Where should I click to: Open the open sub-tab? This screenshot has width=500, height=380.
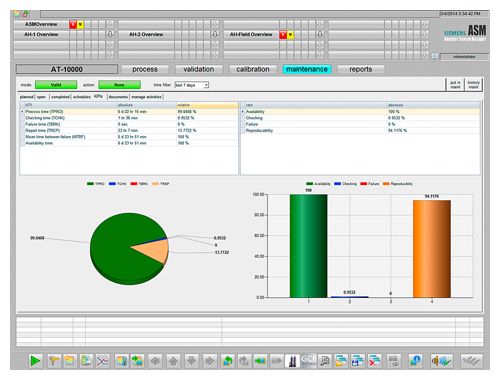(41, 97)
